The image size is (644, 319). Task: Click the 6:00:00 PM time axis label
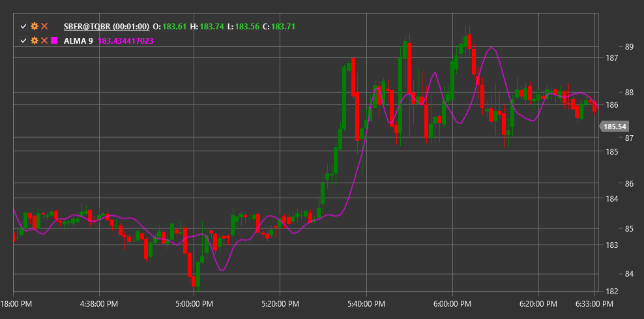click(x=452, y=304)
